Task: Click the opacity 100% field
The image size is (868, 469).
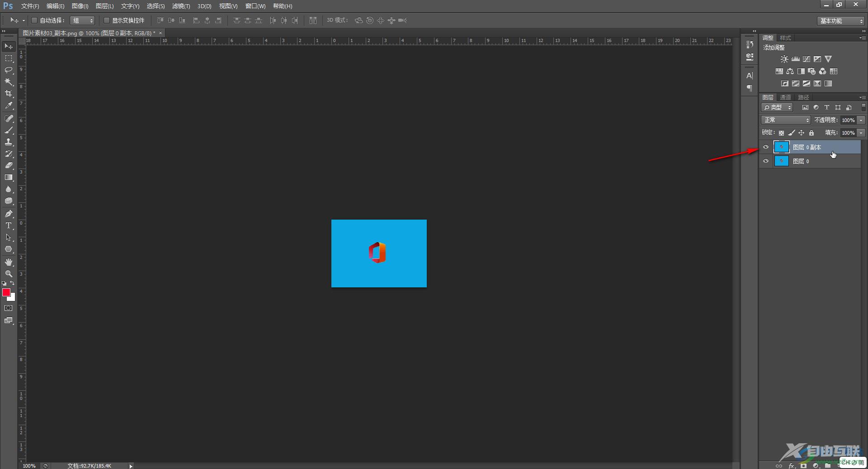Action: click(x=848, y=120)
